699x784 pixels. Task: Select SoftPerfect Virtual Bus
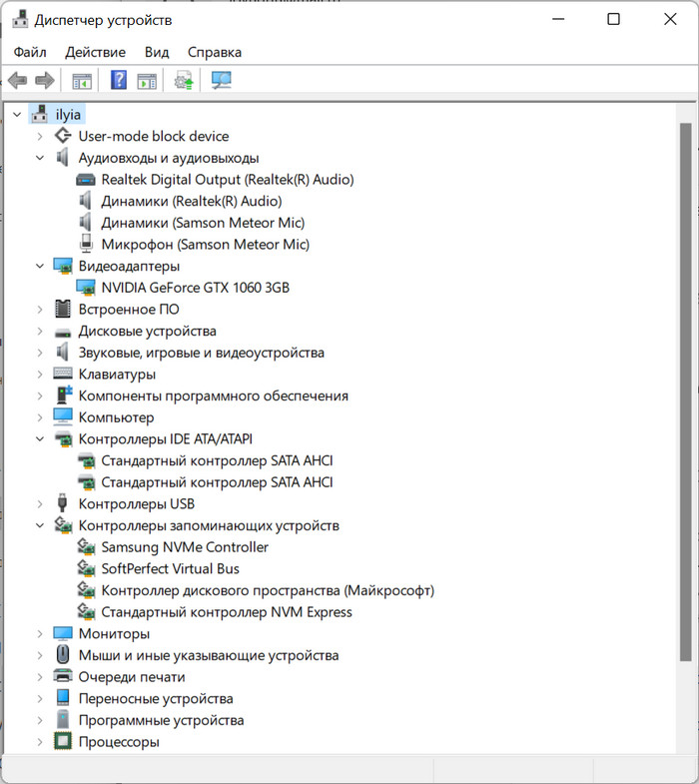tap(170, 568)
